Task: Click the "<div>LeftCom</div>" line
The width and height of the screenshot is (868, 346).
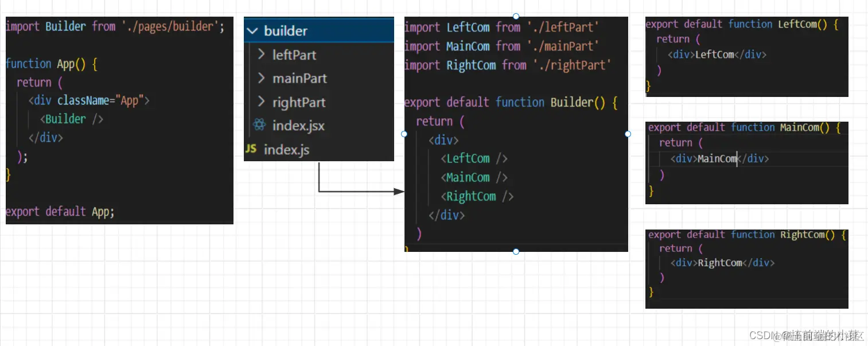Action: click(x=717, y=55)
